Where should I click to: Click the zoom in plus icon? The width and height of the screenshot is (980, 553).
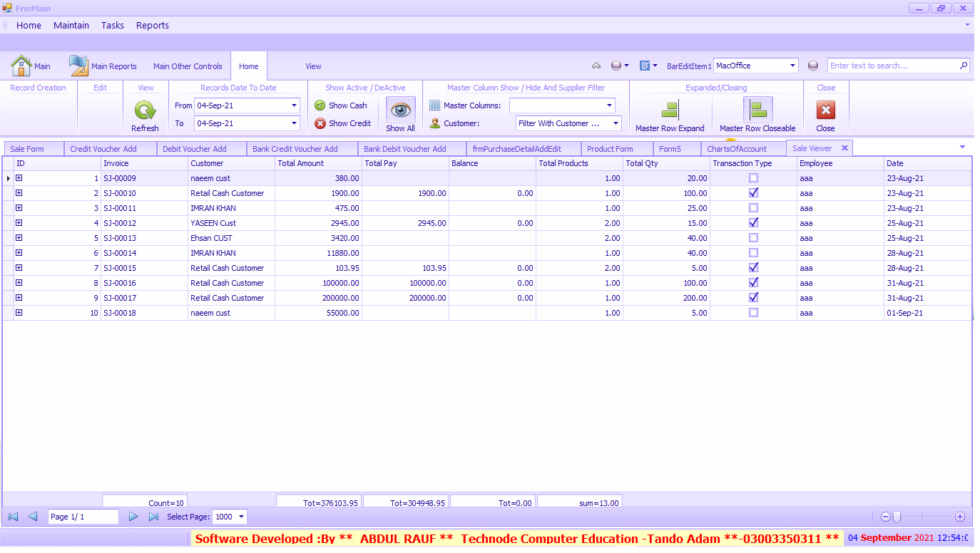point(960,517)
